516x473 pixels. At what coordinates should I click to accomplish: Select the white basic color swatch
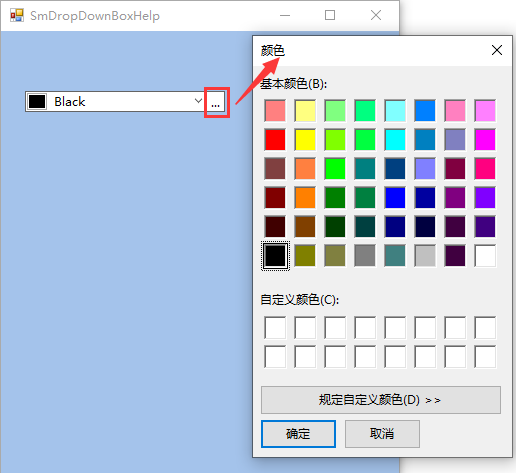pyautogui.click(x=485, y=256)
